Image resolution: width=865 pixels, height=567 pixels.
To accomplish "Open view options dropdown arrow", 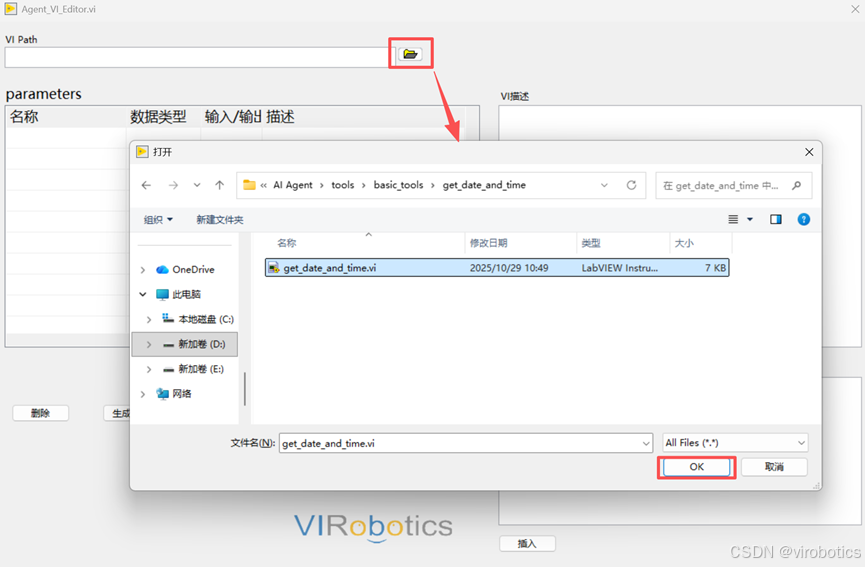I will [x=750, y=220].
